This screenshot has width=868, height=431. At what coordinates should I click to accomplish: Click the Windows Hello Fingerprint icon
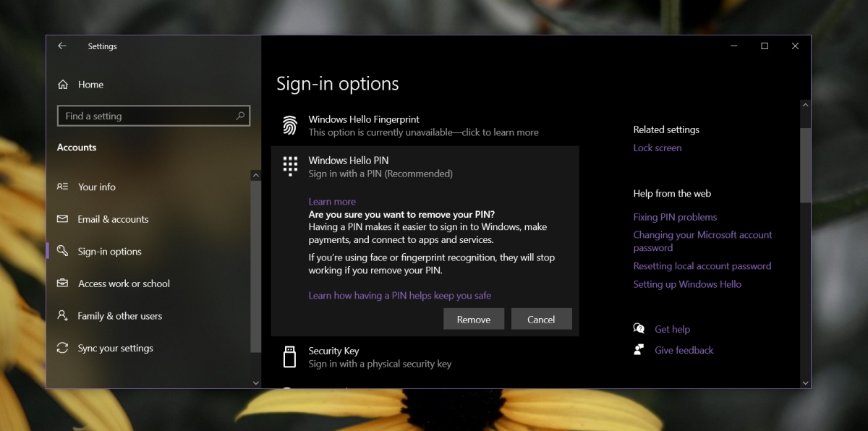pos(289,125)
